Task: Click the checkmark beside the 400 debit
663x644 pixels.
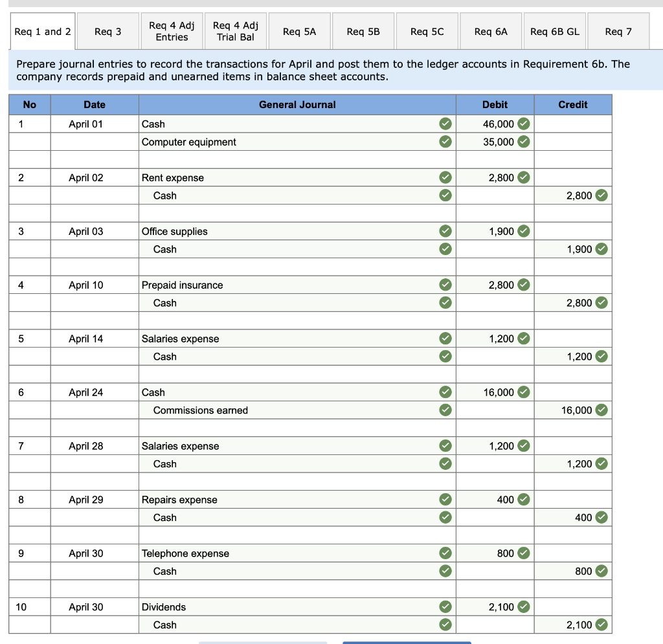Action: click(x=523, y=500)
